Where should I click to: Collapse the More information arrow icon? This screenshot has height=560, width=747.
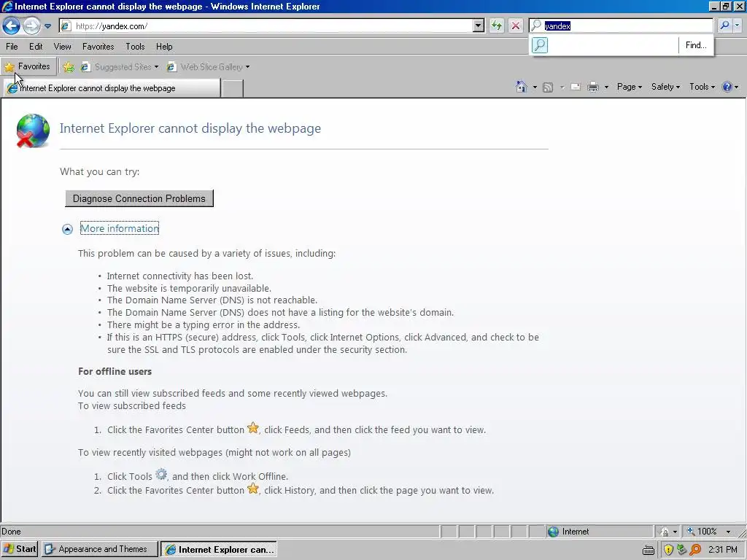tap(67, 229)
